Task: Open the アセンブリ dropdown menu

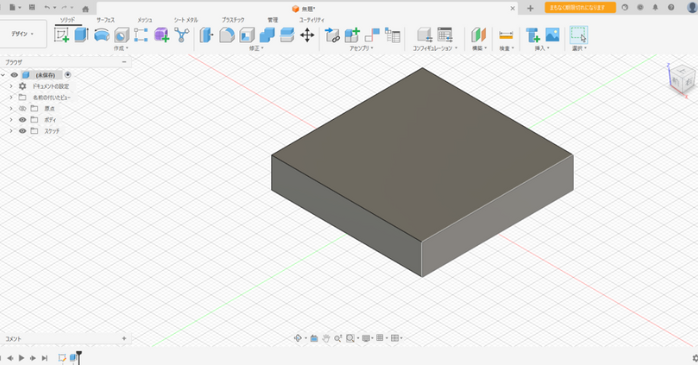Action: click(361, 48)
